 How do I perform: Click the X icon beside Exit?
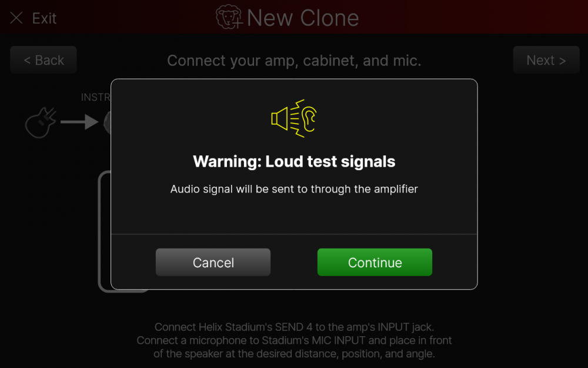click(16, 18)
